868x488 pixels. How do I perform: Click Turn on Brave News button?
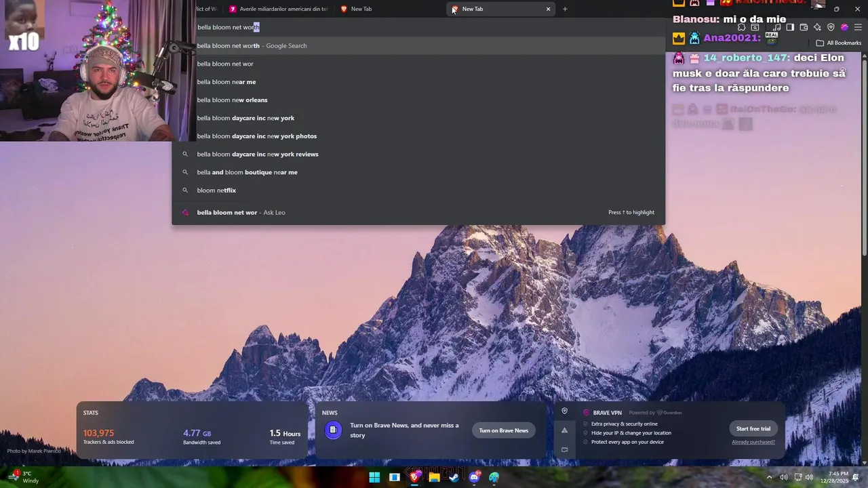[x=504, y=430]
